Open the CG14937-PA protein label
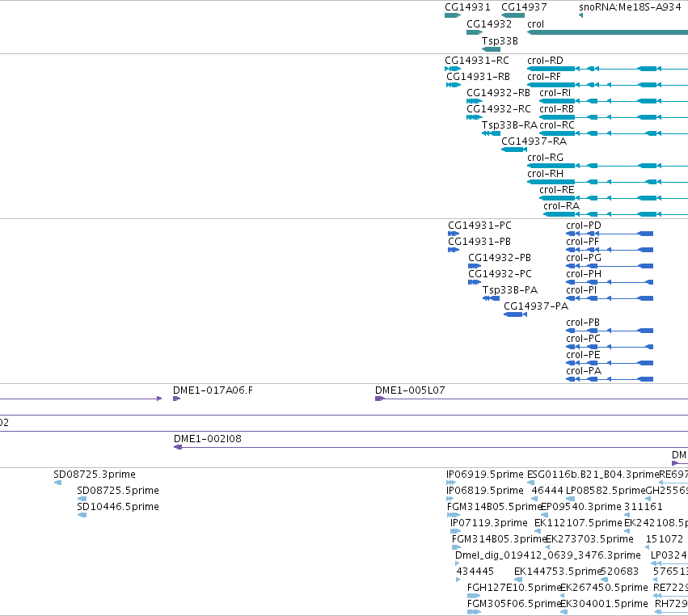The width and height of the screenshot is (688, 616). click(536, 306)
